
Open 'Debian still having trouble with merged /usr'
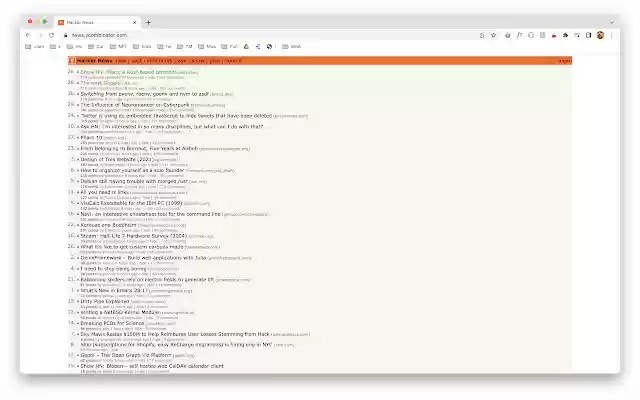(x=134, y=182)
